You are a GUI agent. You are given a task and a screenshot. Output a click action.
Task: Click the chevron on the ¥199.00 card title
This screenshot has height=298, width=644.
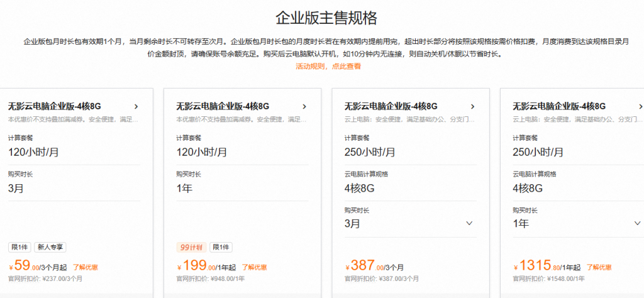pyautogui.click(x=304, y=107)
